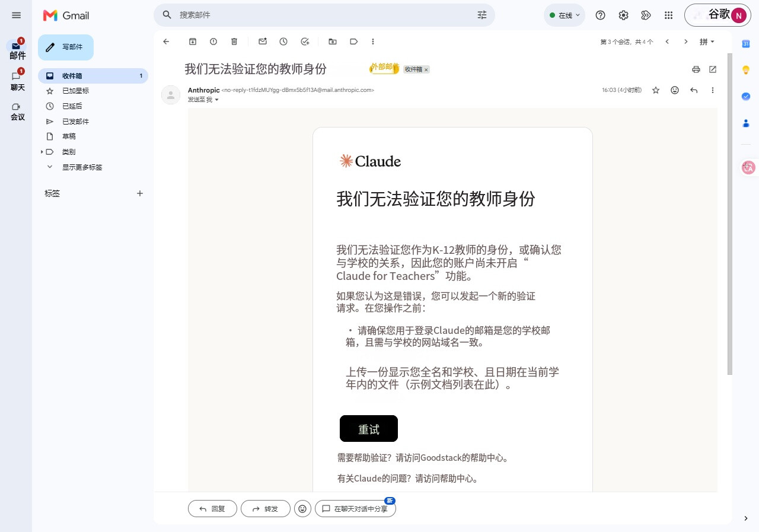
Task: Remove the 收件箱 label from this email
Action: (x=426, y=69)
